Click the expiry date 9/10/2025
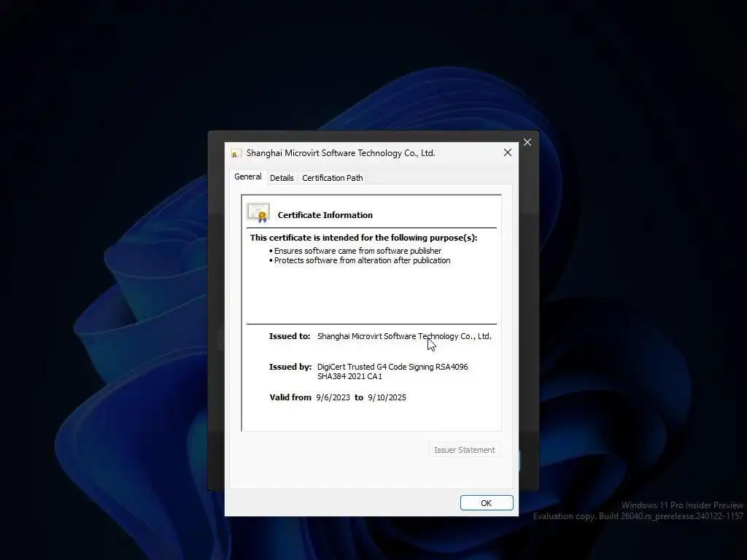The height and width of the screenshot is (560, 747). tap(387, 397)
